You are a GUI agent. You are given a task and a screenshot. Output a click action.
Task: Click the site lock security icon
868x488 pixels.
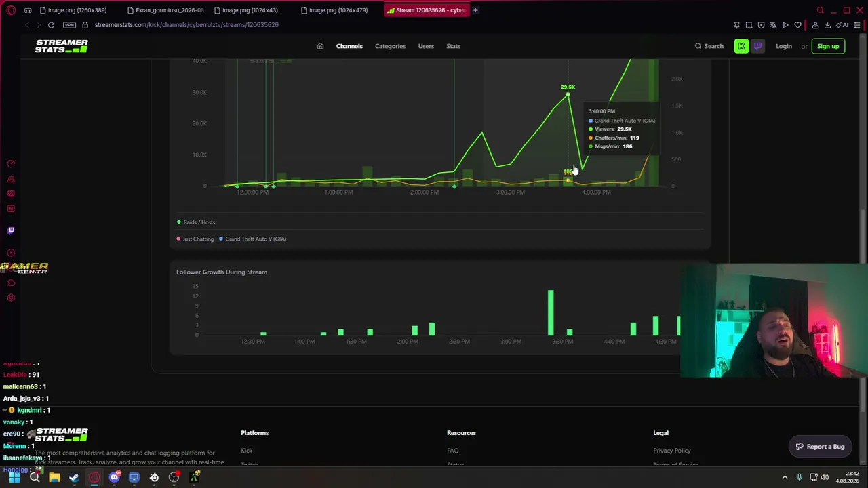click(x=85, y=25)
